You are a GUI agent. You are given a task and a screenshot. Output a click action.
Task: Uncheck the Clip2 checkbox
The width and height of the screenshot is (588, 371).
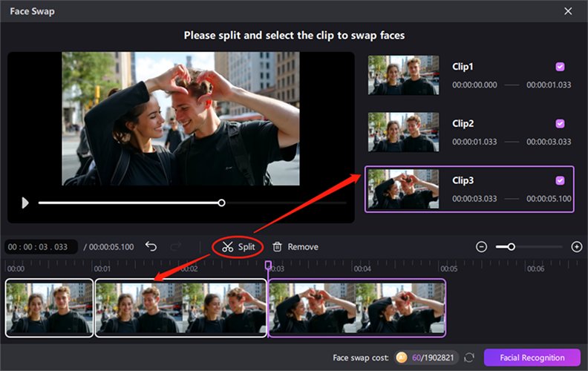(560, 124)
